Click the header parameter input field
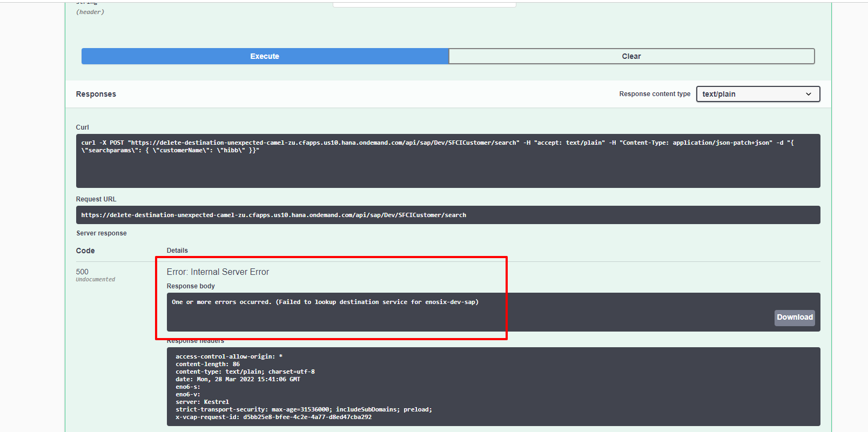Screen dimensions: 868x432 pos(425,4)
